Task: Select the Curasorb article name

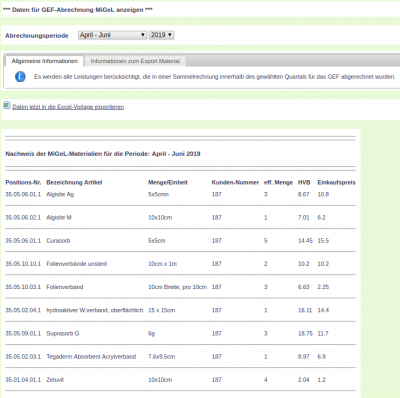Action: 58,241
